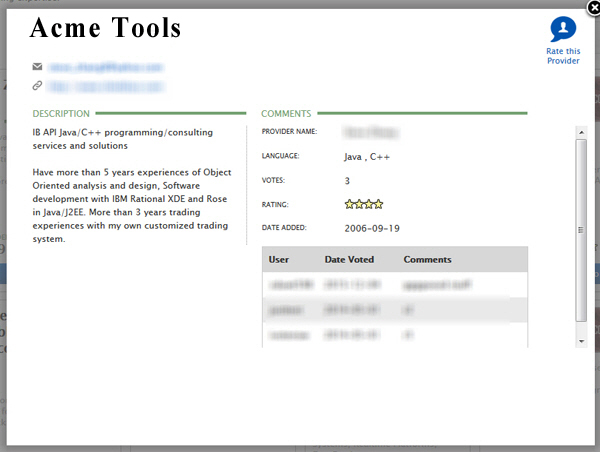The image size is (600, 452).
Task: Click the language value Java , C++
Action: [x=367, y=157]
